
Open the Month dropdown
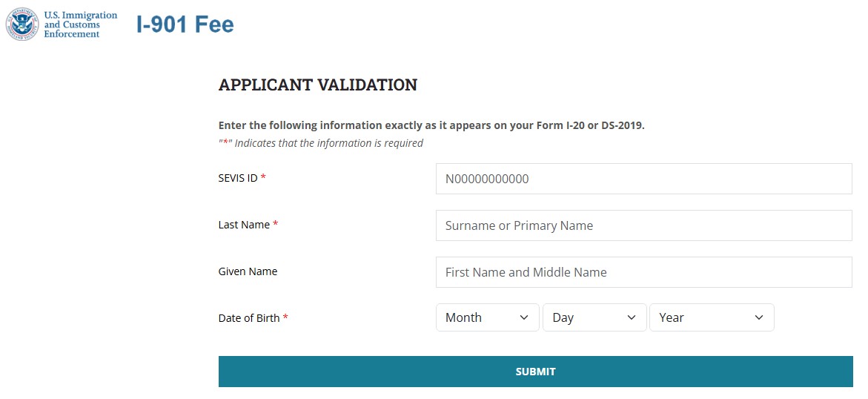click(x=488, y=317)
